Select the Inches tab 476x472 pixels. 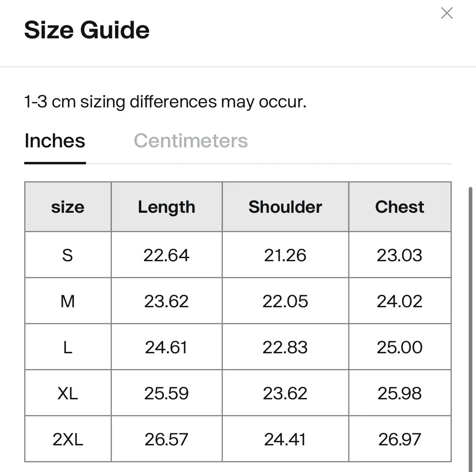55,141
